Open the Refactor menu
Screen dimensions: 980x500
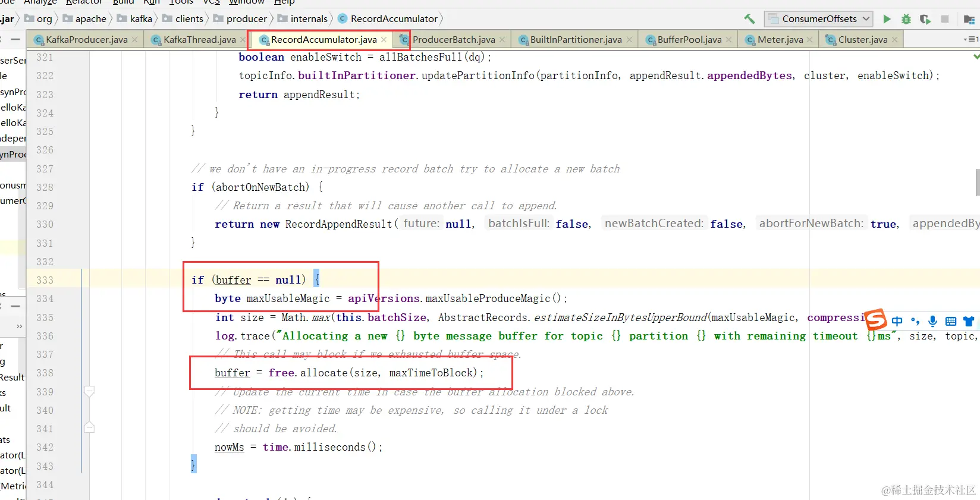click(x=84, y=2)
